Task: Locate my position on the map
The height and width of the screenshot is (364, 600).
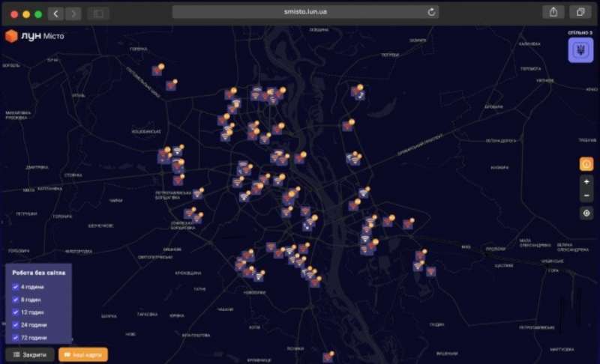Action: 586,213
